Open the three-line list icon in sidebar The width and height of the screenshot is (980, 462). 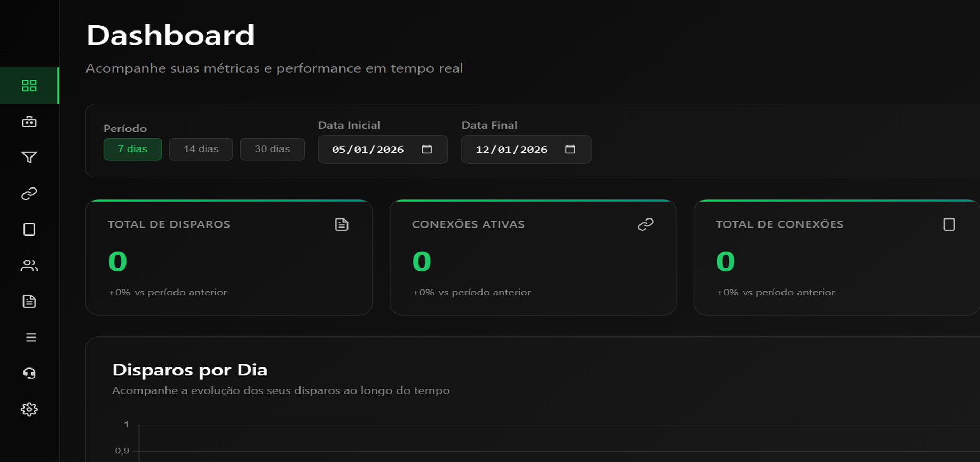(31, 338)
